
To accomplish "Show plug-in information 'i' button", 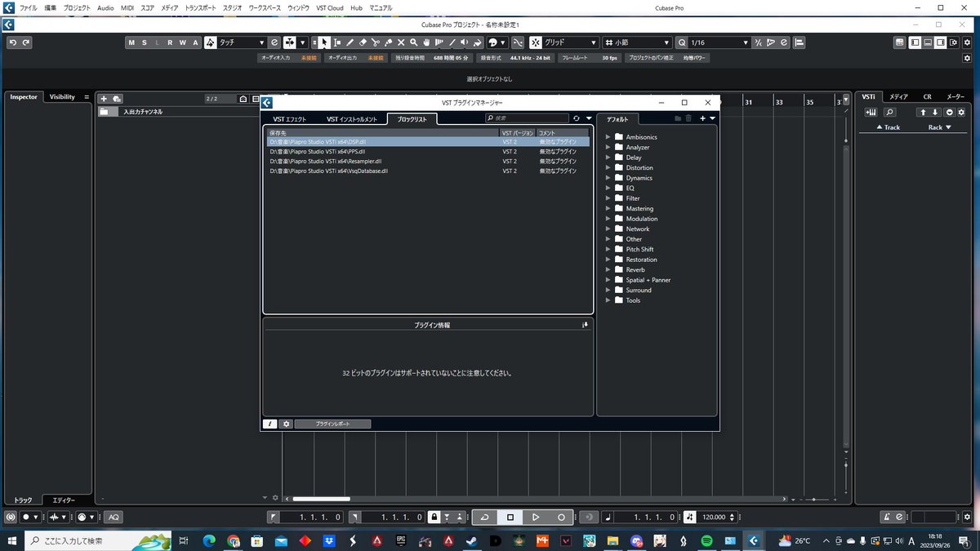I will coord(270,424).
